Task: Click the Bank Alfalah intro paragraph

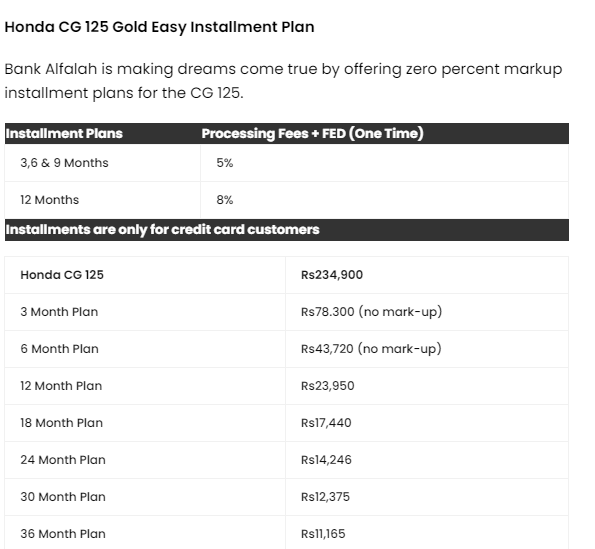Action: pyautogui.click(x=283, y=81)
